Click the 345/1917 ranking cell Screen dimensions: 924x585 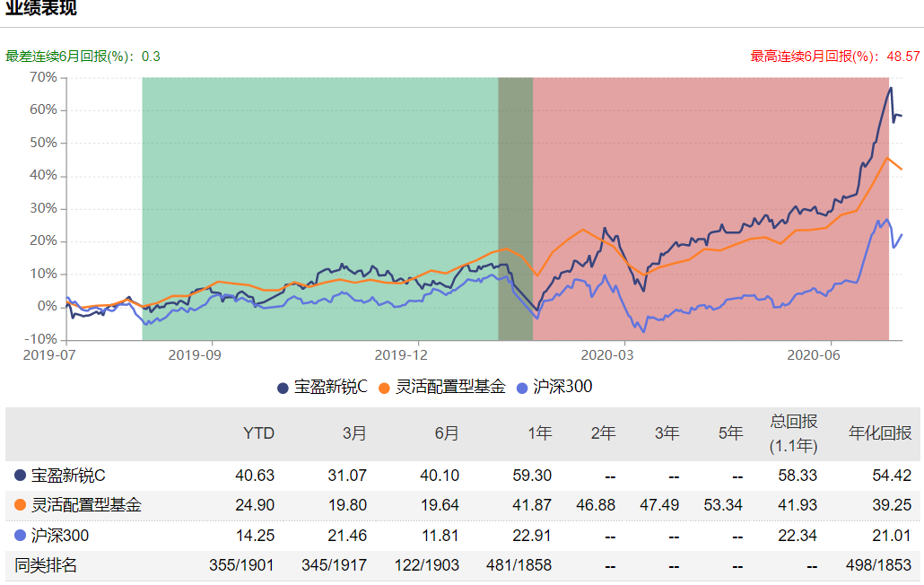[x=334, y=565]
